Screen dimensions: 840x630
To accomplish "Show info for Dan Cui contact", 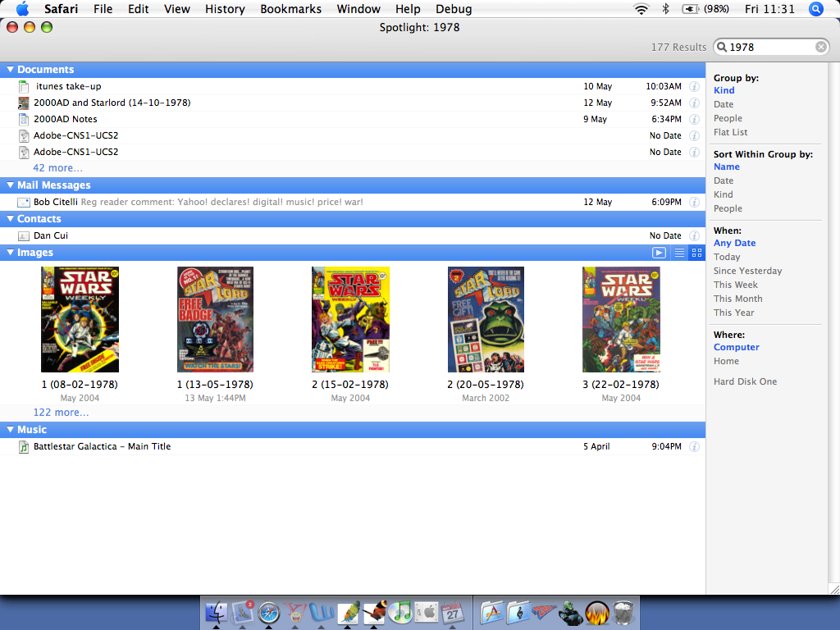I will (x=694, y=235).
